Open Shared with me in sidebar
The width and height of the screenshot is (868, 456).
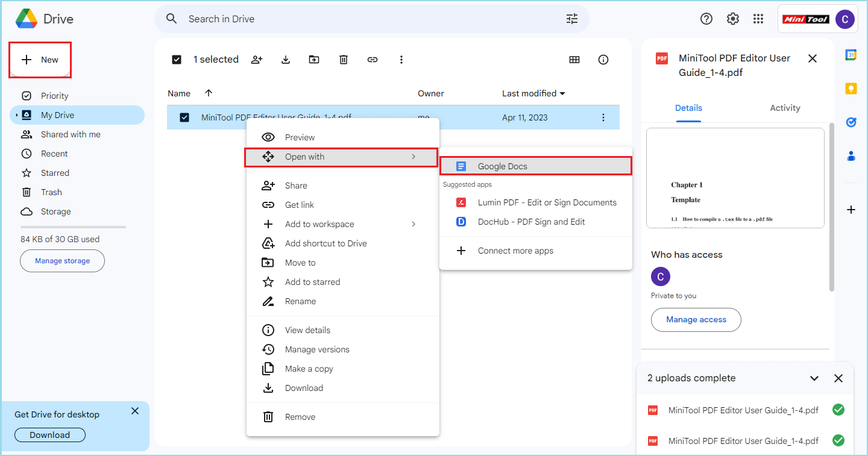(x=77, y=134)
